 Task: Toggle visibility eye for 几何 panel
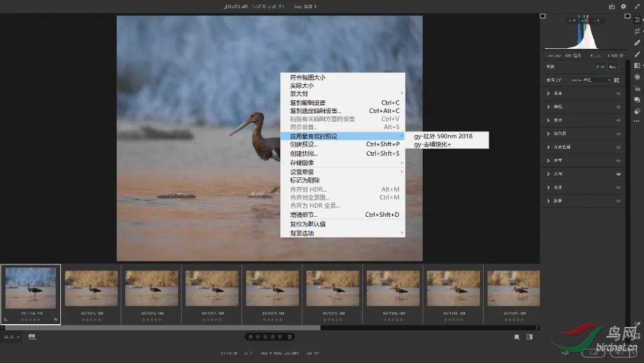[618, 174]
